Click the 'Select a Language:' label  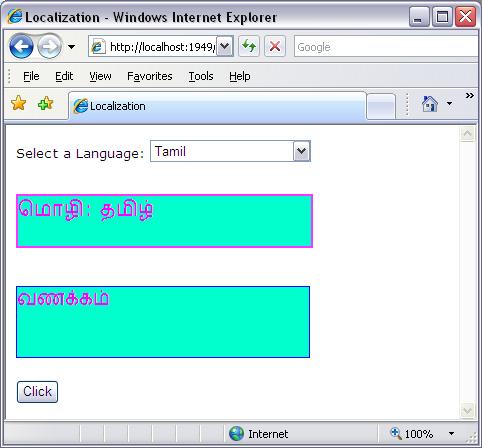click(80, 154)
